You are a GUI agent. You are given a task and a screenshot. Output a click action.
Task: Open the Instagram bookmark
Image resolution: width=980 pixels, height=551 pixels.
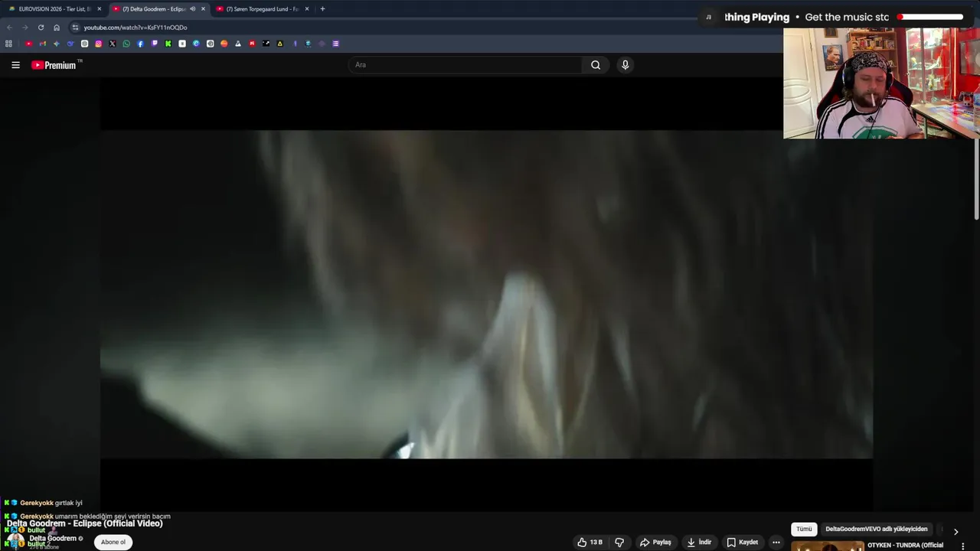point(99,44)
